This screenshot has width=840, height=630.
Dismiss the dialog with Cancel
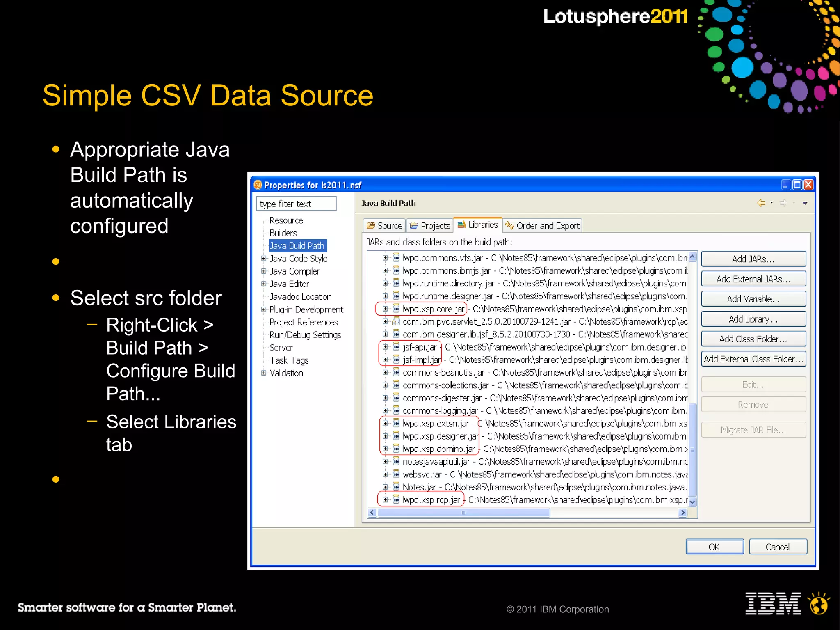tap(778, 547)
